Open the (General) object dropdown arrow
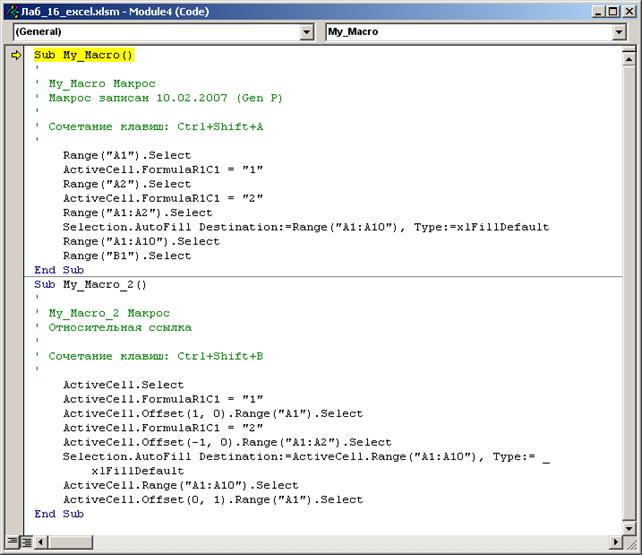The image size is (642, 555). click(306, 32)
